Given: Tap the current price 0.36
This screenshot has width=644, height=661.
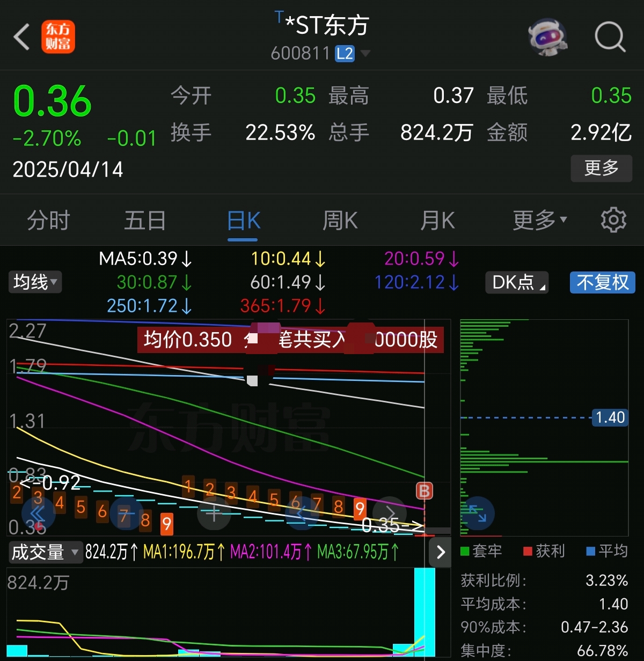Looking at the screenshot, I should (x=52, y=101).
